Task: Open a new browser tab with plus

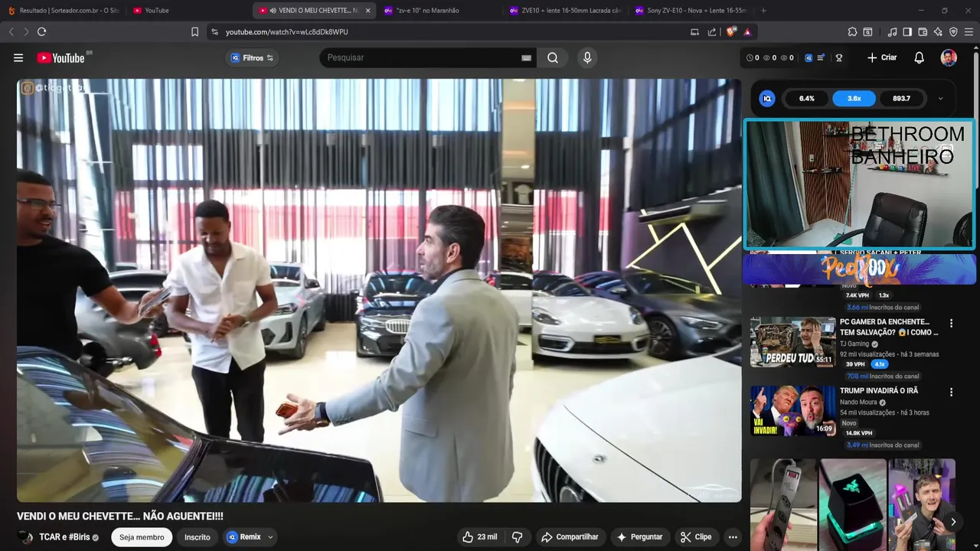Action: point(763,11)
